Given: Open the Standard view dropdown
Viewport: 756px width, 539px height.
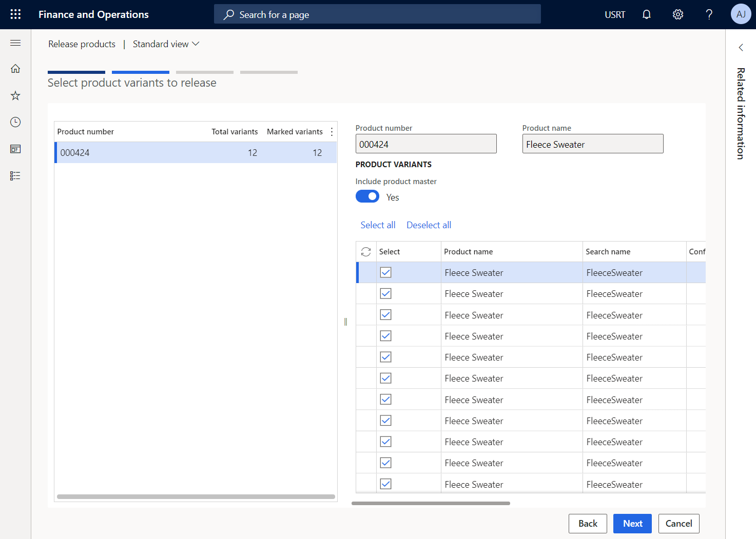Looking at the screenshot, I should (x=166, y=44).
